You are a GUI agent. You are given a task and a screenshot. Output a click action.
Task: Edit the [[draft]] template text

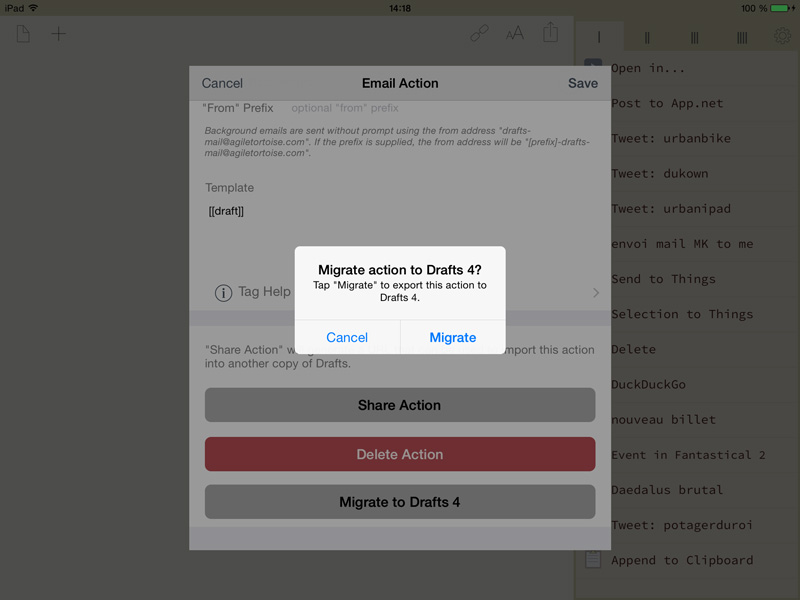click(226, 211)
